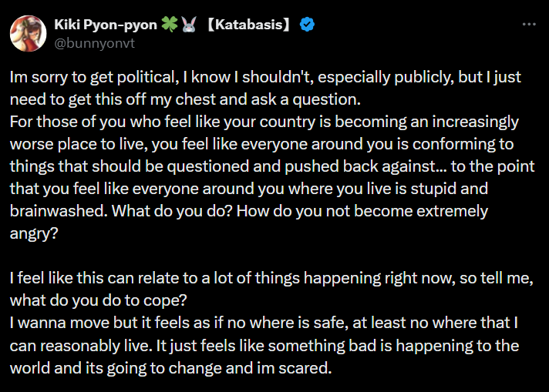Click the final line ending "im scared."
The width and height of the screenshot is (549, 392).
click(170, 368)
